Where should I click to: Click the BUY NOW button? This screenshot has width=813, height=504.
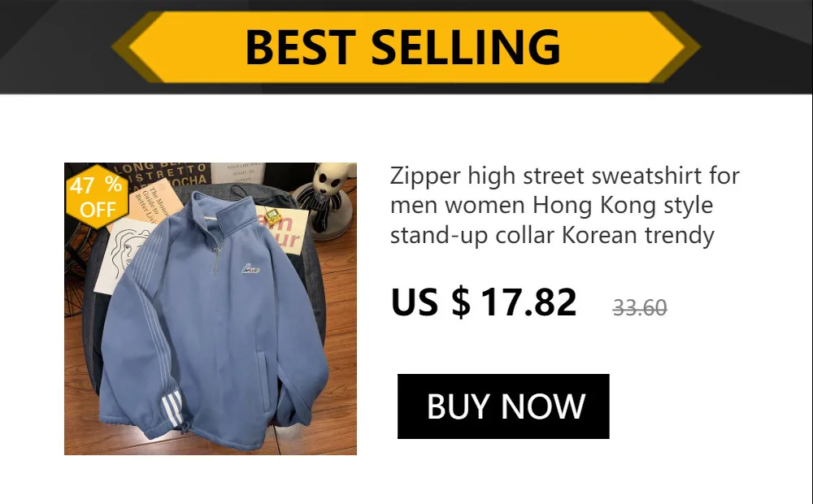tap(503, 406)
